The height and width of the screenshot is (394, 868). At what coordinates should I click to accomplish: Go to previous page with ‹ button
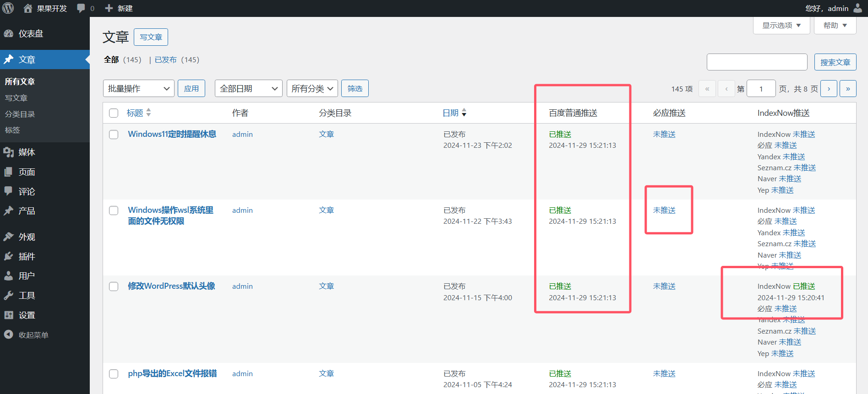tap(726, 89)
